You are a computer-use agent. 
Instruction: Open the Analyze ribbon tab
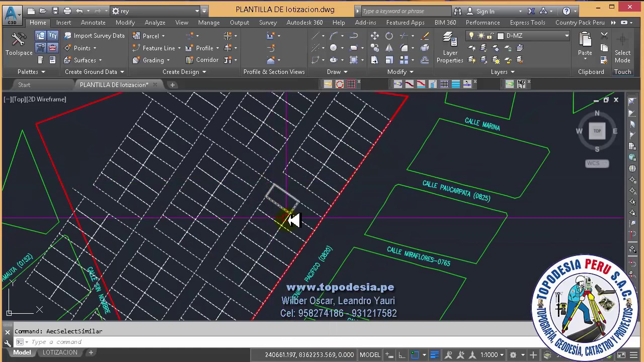[x=155, y=23]
